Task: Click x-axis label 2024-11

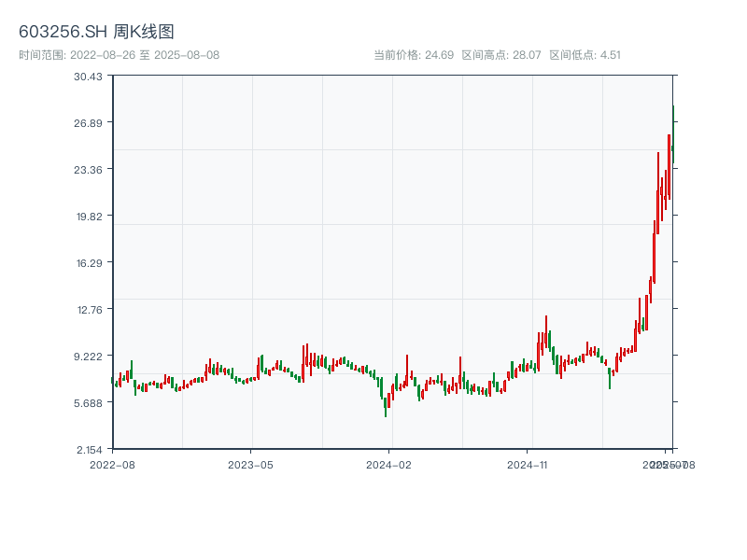Action: click(527, 465)
